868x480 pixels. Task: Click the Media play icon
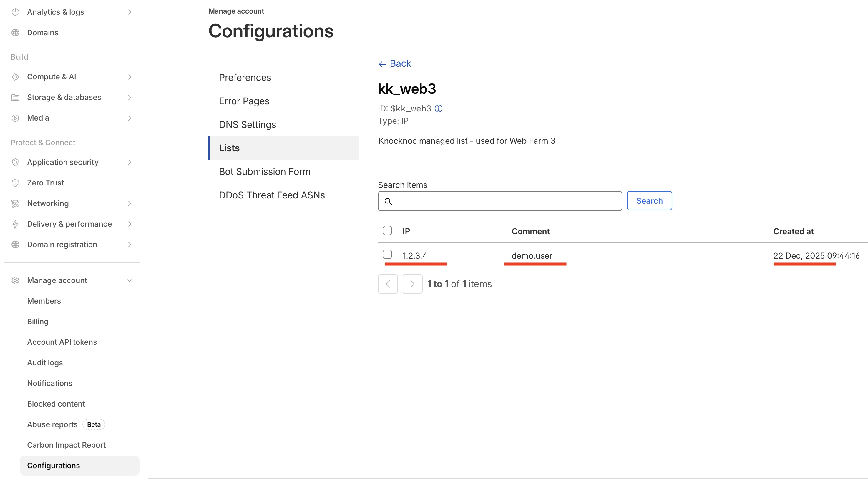click(15, 118)
